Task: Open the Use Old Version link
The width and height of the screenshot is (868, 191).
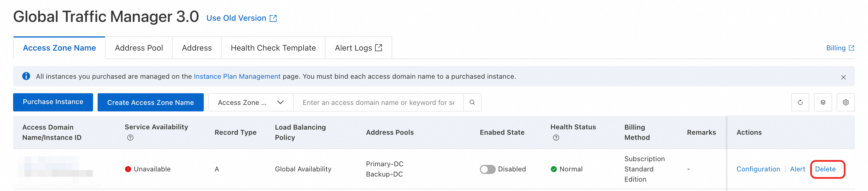Action: click(x=241, y=18)
